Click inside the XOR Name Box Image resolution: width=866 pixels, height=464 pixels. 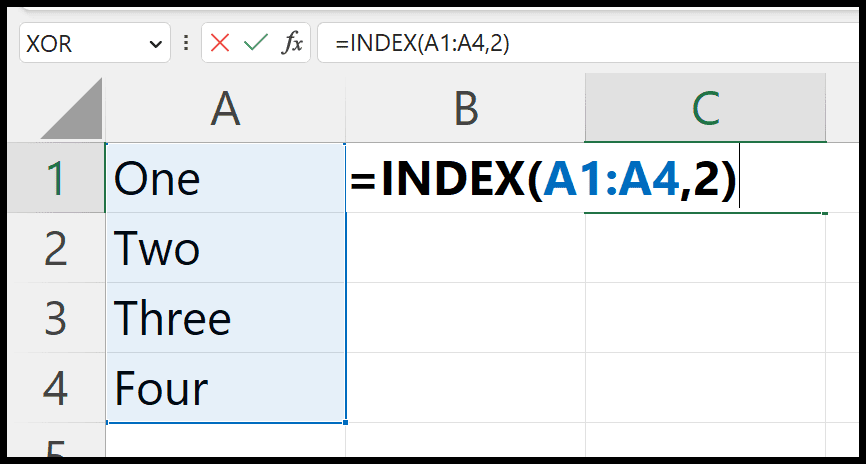click(83, 43)
